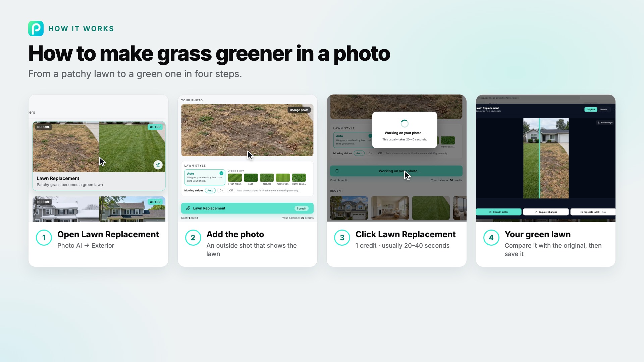Image resolution: width=644 pixels, height=362 pixels.
Task: Click the step 2 Lawn Replacement generate button
Action: (247, 208)
